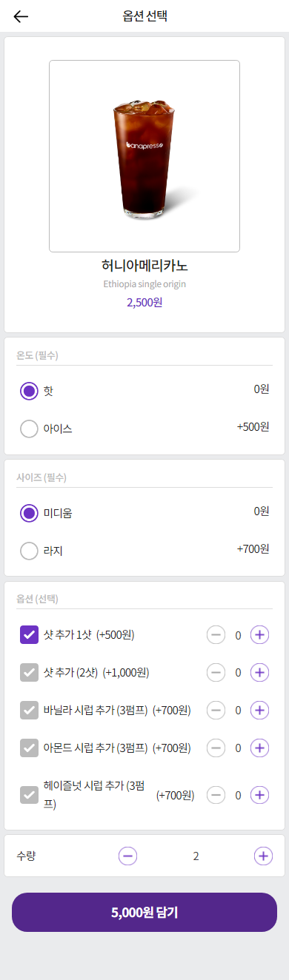
Task: Add one 샷 추가 (2샷) with plus
Action: coord(259,672)
